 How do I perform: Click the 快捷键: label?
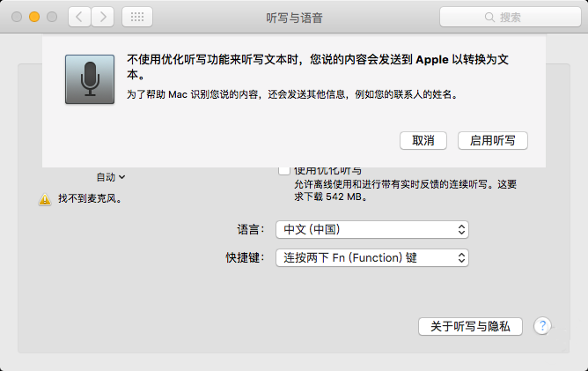(x=245, y=258)
